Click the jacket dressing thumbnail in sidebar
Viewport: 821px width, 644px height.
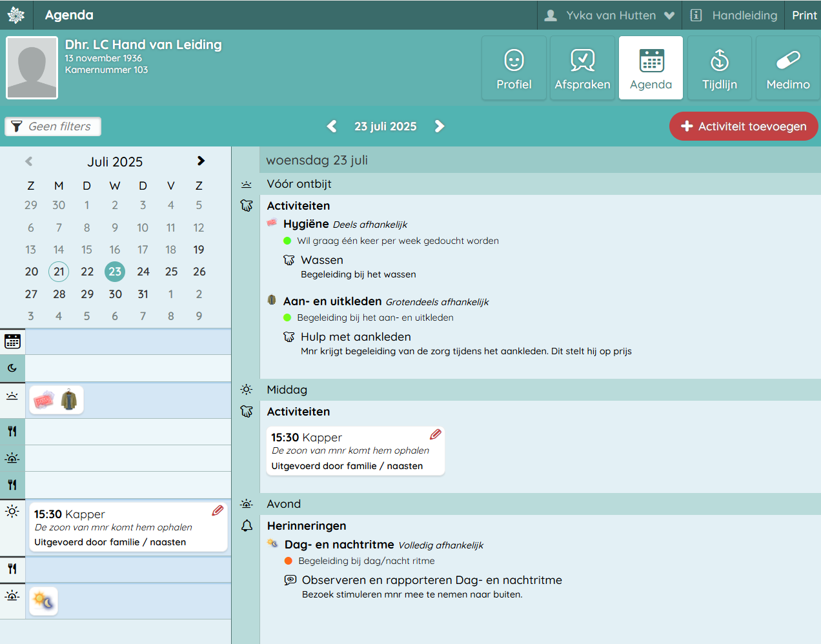coord(69,401)
